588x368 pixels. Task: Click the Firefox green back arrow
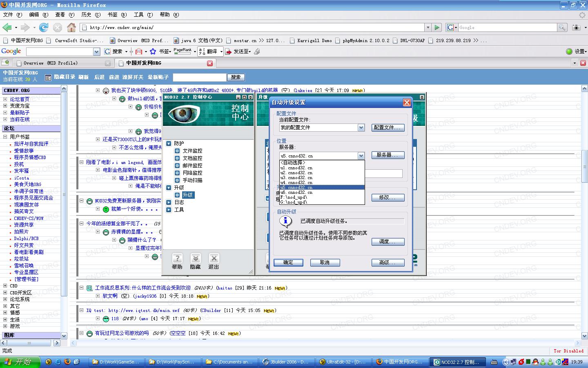pyautogui.click(x=7, y=27)
